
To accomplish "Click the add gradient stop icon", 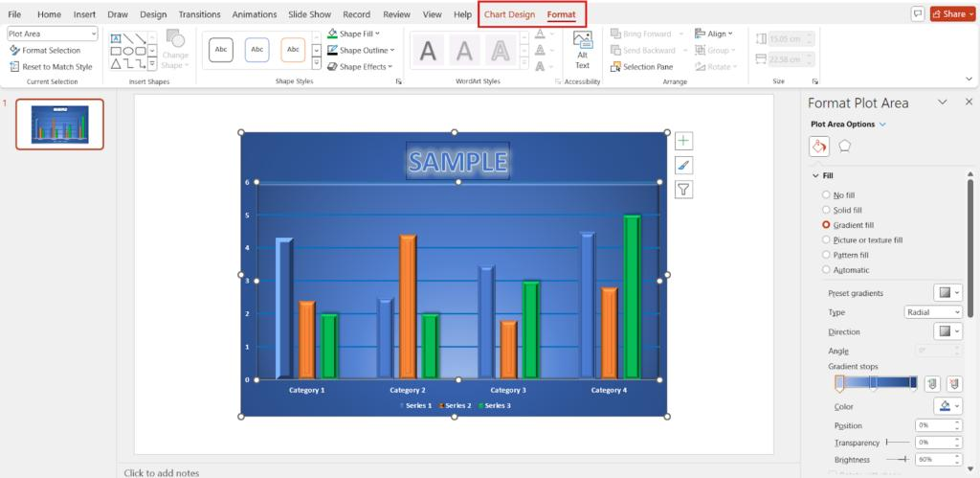I will point(932,383).
